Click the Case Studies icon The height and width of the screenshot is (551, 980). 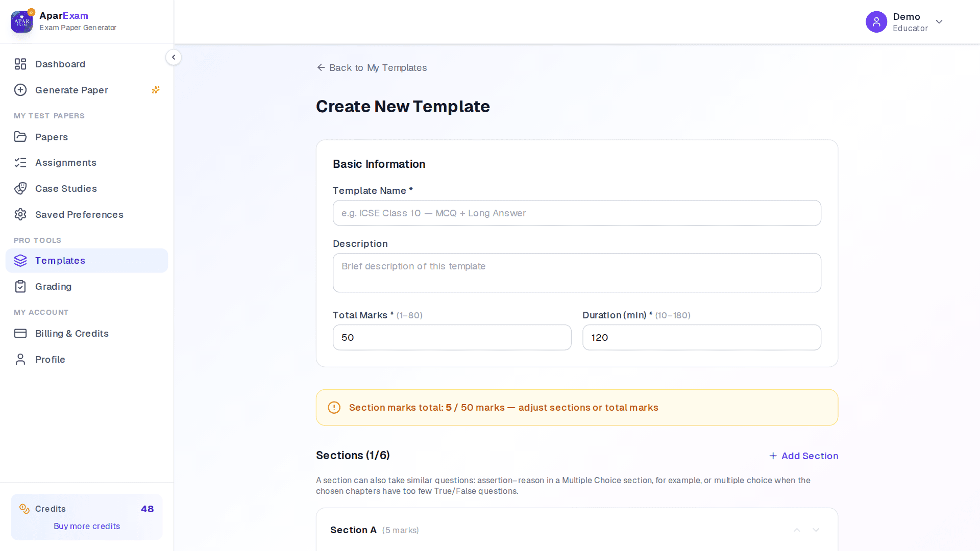click(20, 188)
